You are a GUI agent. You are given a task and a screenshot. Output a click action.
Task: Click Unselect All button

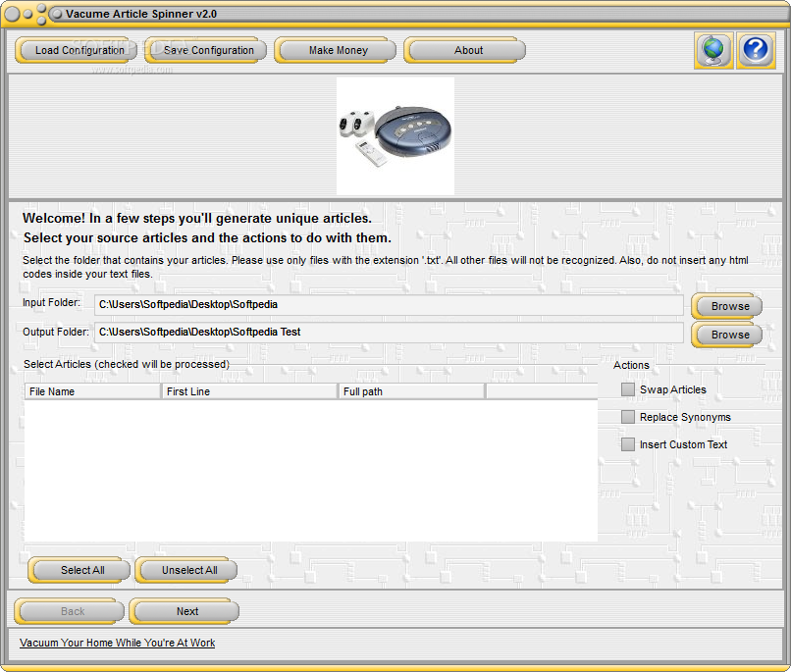(186, 570)
